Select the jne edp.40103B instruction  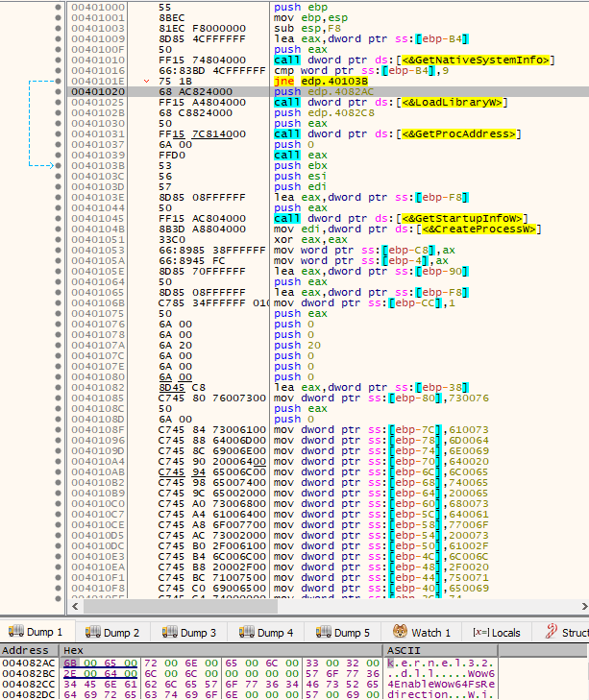click(x=321, y=82)
